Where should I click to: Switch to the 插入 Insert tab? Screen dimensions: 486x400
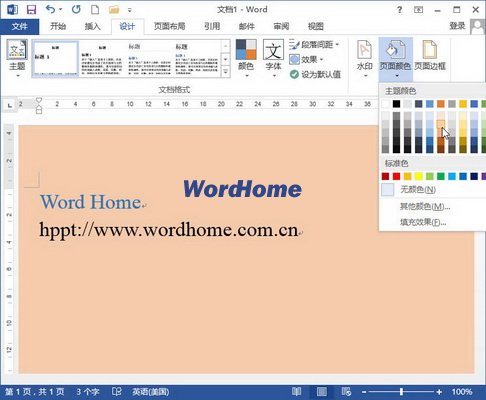pos(93,26)
